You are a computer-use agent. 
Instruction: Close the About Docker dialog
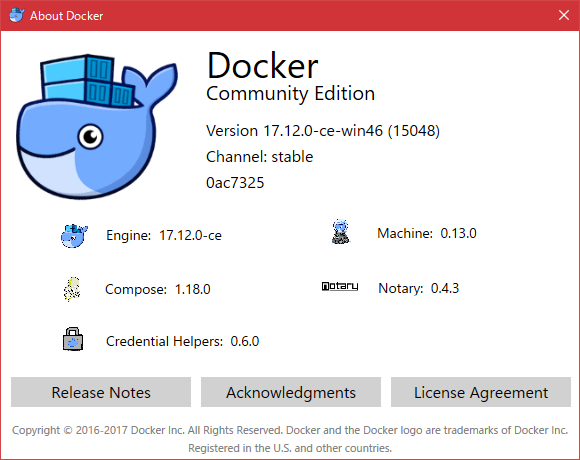pyautogui.click(x=564, y=15)
